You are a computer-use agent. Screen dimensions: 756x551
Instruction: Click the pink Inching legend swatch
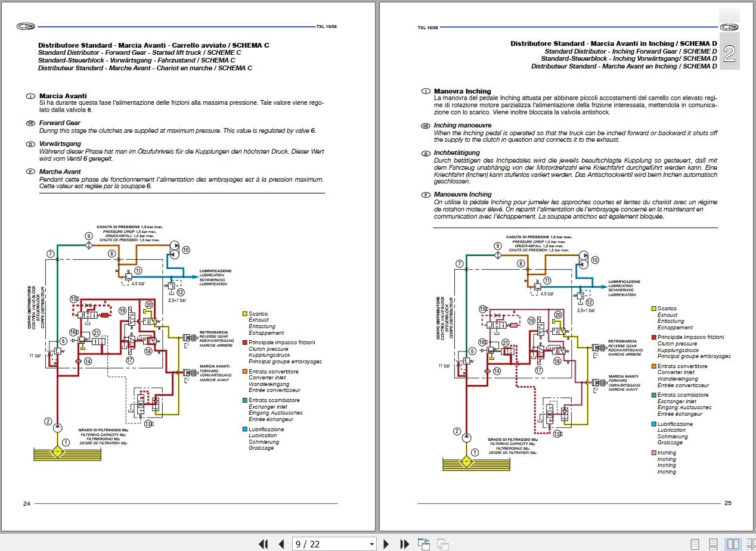(653, 453)
